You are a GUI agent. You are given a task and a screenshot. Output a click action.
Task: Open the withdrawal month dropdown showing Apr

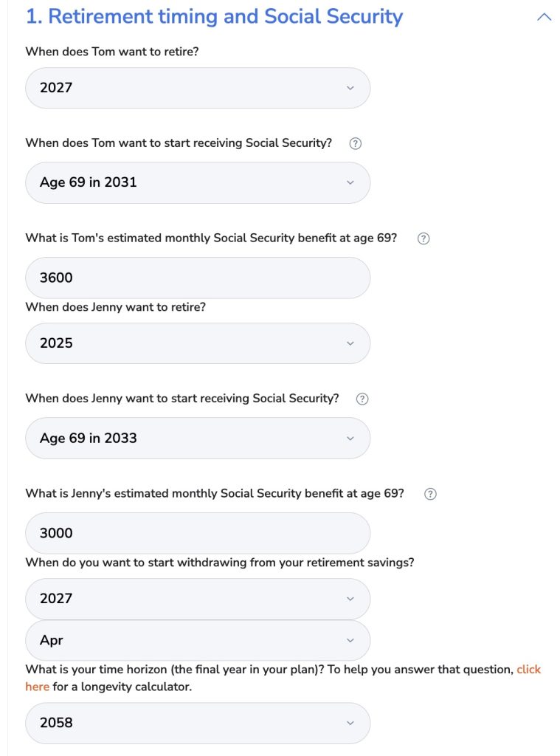click(197, 641)
